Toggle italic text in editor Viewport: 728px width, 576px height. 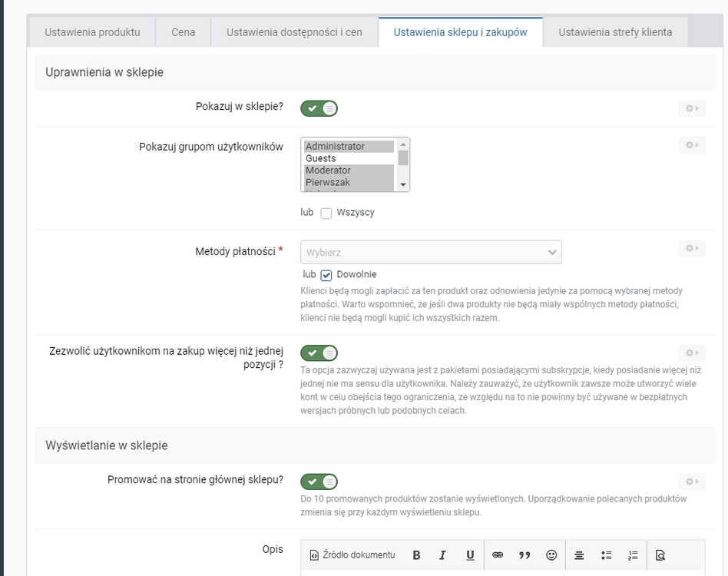442,555
